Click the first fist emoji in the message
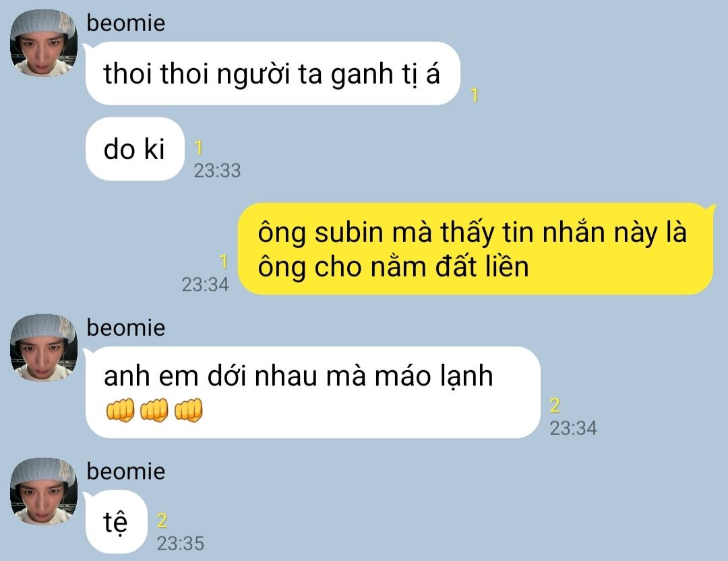 click(120, 410)
